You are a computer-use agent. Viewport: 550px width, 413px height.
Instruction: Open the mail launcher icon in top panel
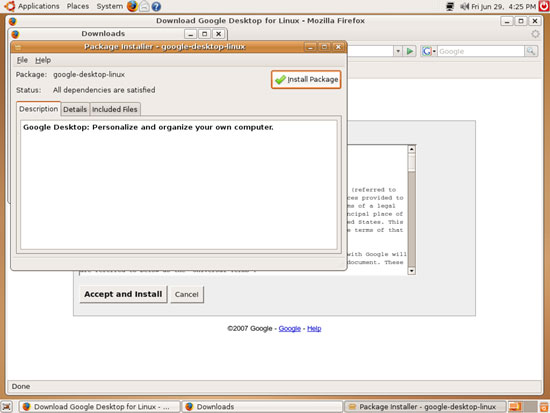pos(144,6)
